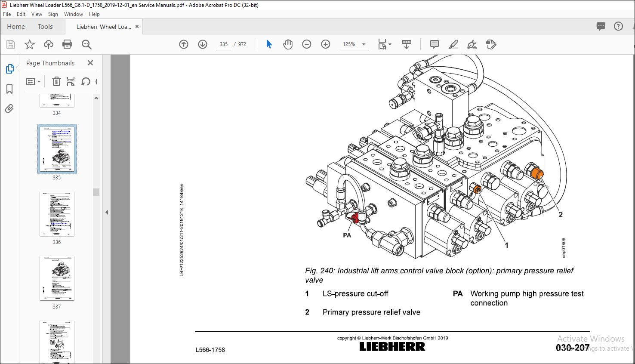Screen dimensions: 635x364
Task: Rotate page counterclockwise icon
Action: click(x=86, y=81)
